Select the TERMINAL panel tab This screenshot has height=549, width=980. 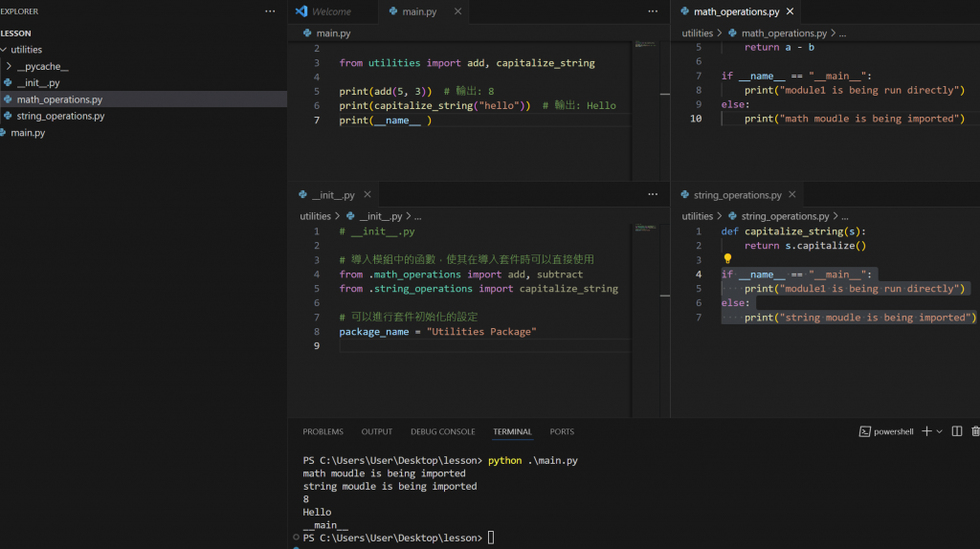point(513,431)
